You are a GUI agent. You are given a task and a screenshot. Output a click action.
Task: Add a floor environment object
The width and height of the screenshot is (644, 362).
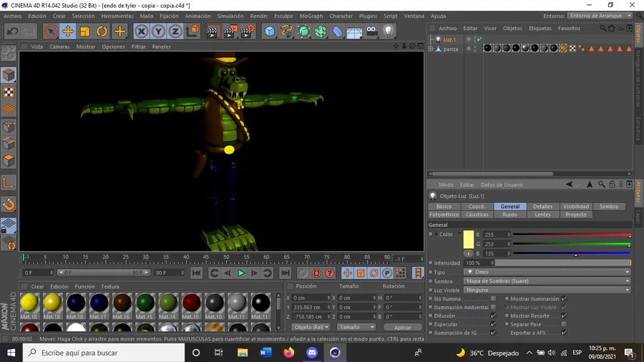click(x=354, y=31)
